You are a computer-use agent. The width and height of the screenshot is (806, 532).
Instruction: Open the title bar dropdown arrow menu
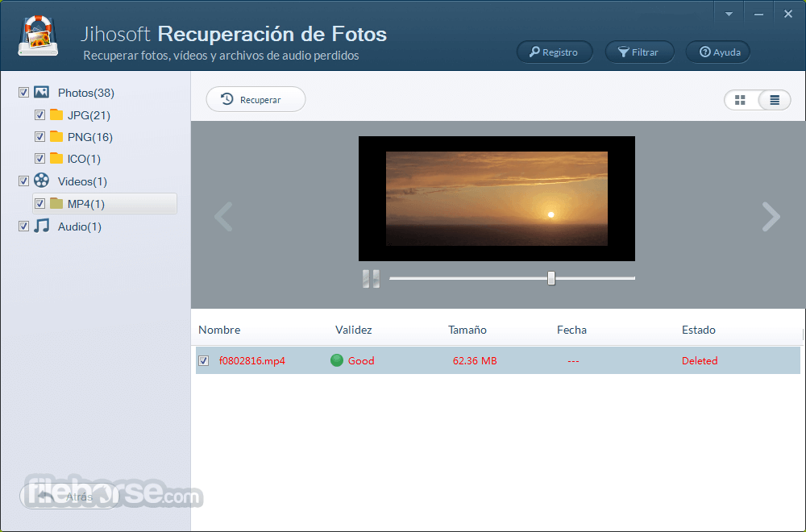tap(729, 14)
